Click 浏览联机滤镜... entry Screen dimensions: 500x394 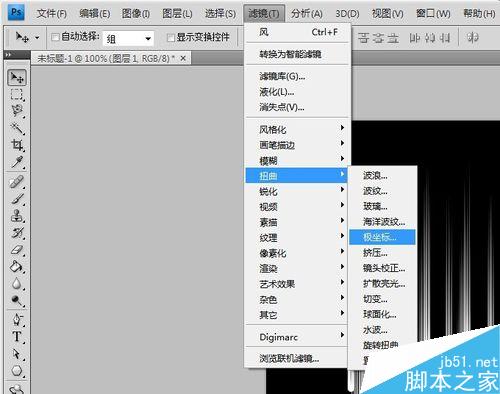296,359
